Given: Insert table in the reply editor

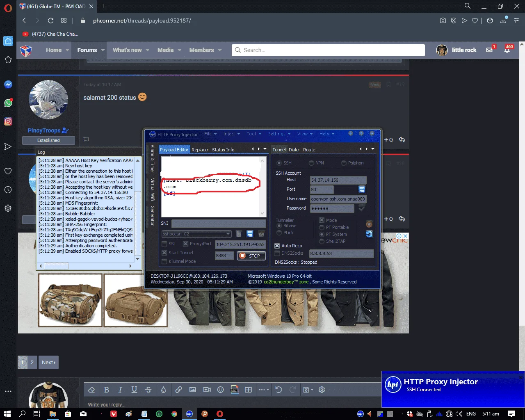Looking at the screenshot, I should [249, 390].
